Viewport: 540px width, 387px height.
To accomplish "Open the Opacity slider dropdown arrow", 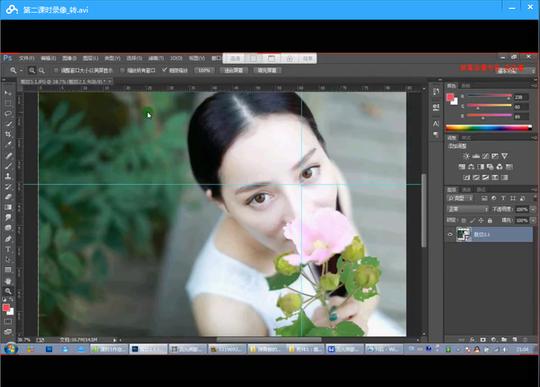I will tap(533, 209).
